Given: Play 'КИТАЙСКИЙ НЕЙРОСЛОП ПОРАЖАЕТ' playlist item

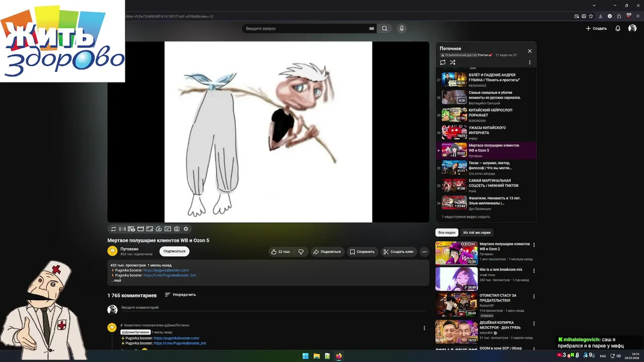Looking at the screenshot, I should click(x=486, y=115).
